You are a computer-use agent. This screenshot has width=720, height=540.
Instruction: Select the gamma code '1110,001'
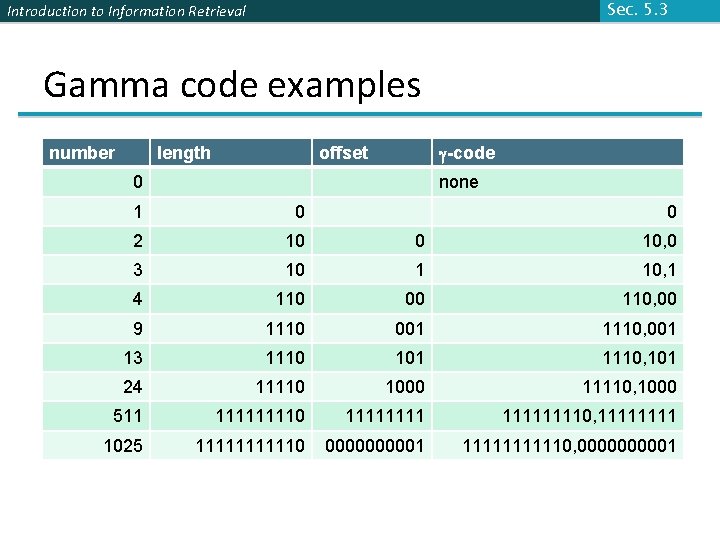pos(558,328)
